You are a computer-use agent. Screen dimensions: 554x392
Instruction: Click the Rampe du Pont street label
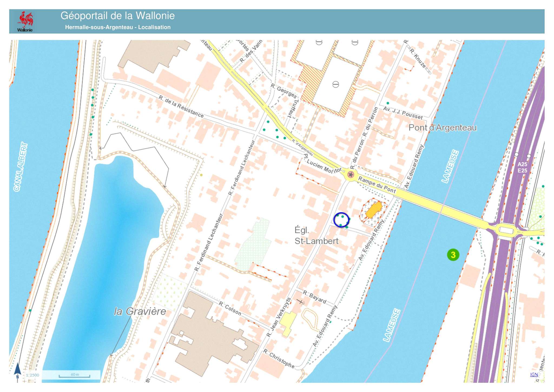[377, 185]
